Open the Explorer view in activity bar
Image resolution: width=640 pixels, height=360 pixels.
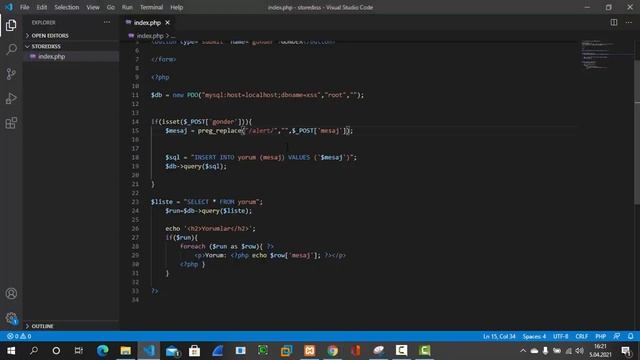coord(11,25)
